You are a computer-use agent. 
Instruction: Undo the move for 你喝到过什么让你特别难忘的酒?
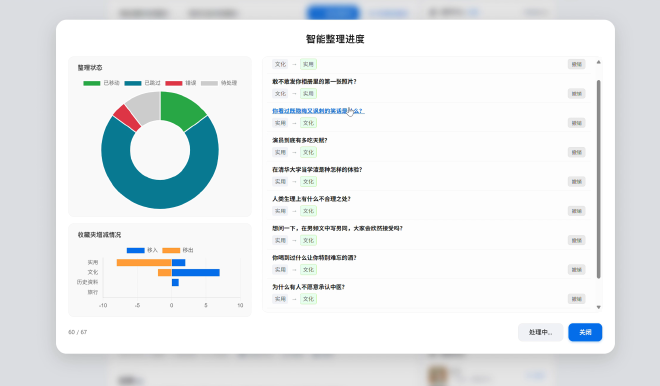point(576,269)
